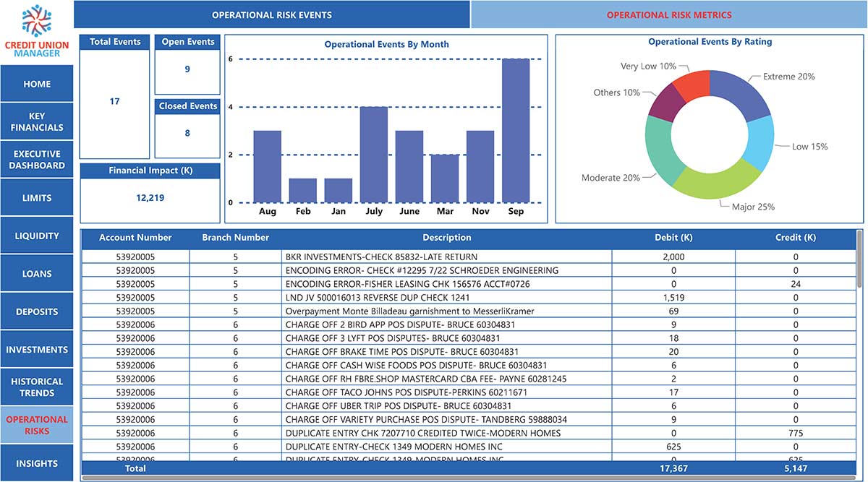Select the ENCODING ERROR- CHECK #12295 description
The height and width of the screenshot is (482, 868).
[x=422, y=270]
